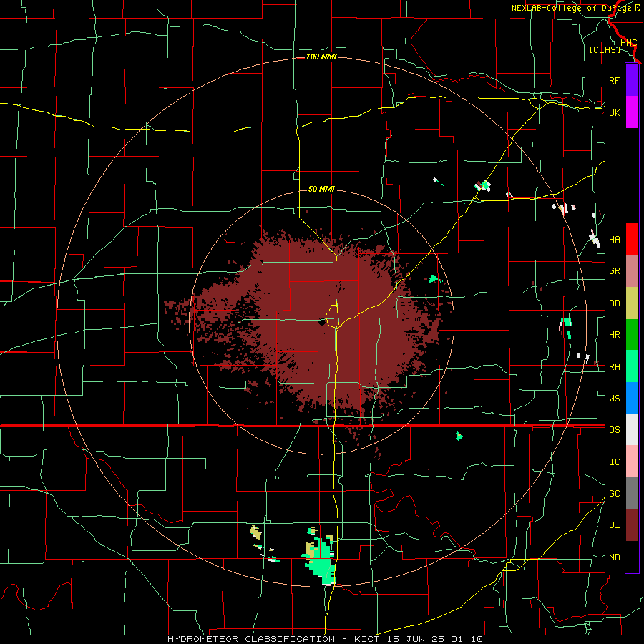Select the "GR" legend label
The image size is (644, 644).
coord(614,271)
